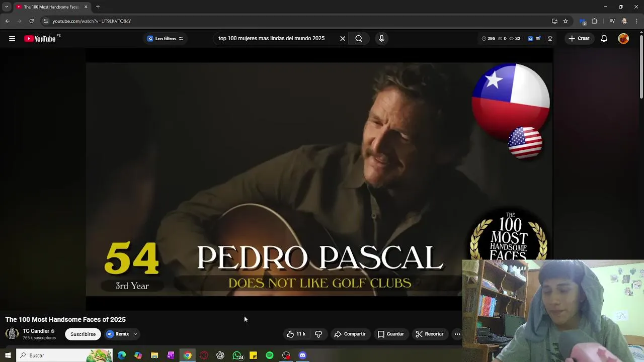
Task: Open YouTube notifications bell
Action: click(604, 39)
